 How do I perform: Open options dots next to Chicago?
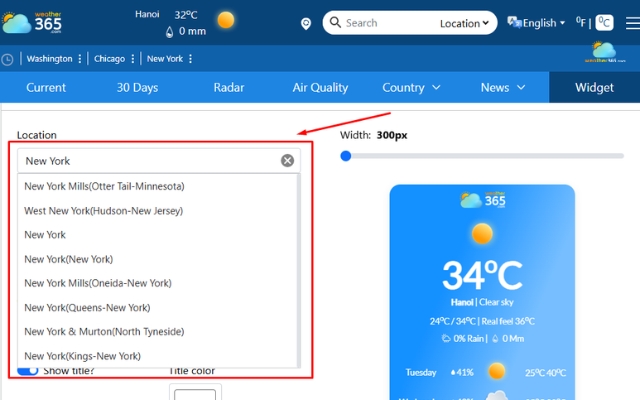point(134,59)
